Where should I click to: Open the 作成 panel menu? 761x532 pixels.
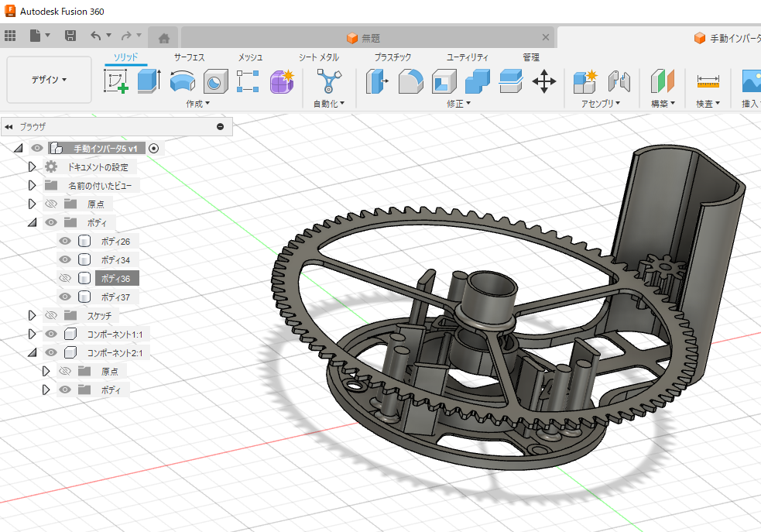[197, 103]
